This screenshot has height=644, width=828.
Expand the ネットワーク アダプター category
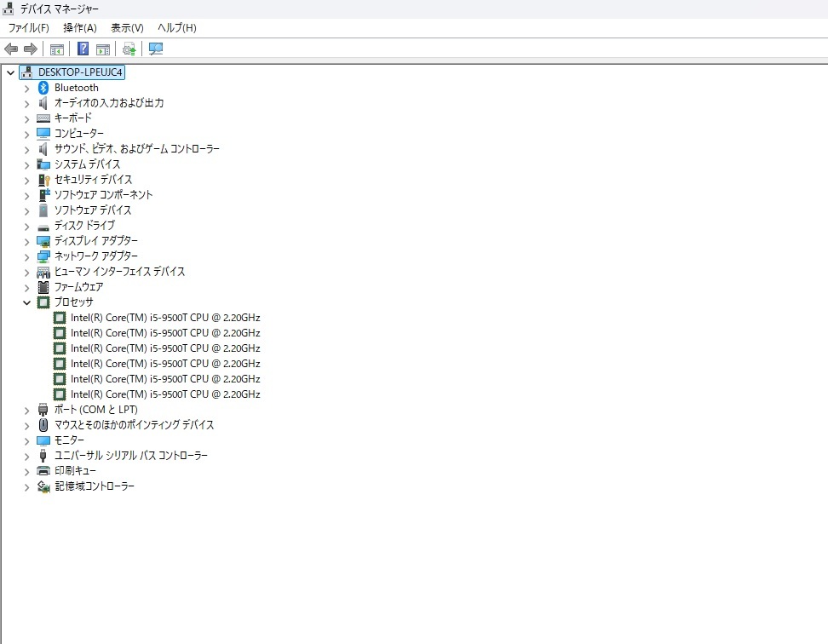(27, 257)
